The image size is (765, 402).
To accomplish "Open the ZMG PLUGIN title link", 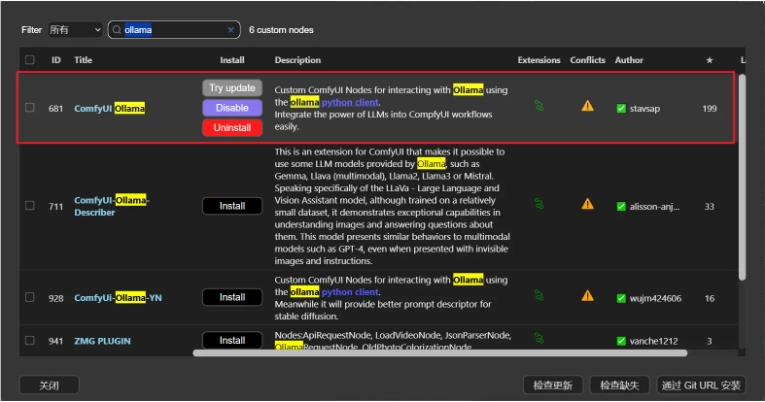I will point(102,341).
